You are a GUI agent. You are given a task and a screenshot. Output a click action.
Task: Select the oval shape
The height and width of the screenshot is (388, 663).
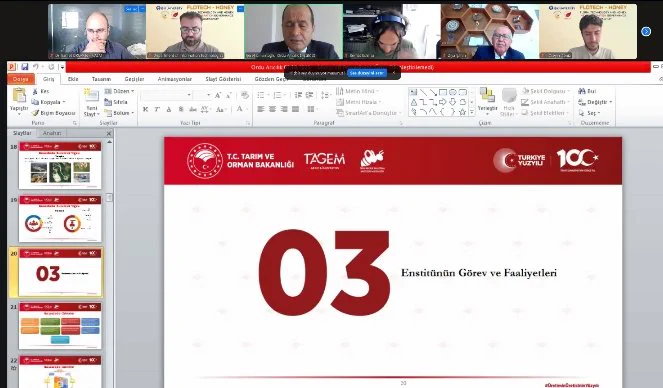point(452,92)
